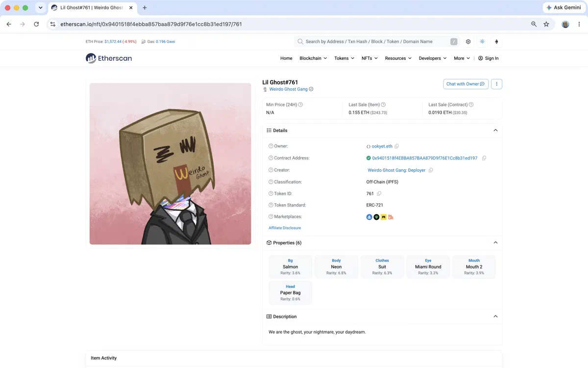Screen dimensions: 588x368
Task: Open the Ethereum network selector icon
Action: [x=496, y=42]
